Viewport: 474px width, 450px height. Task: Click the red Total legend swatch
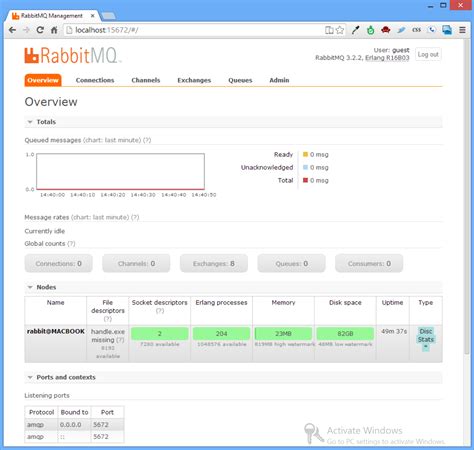pos(305,180)
